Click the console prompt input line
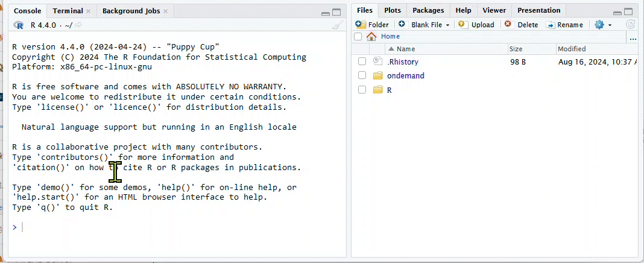This screenshot has height=263, width=644. tap(177, 227)
